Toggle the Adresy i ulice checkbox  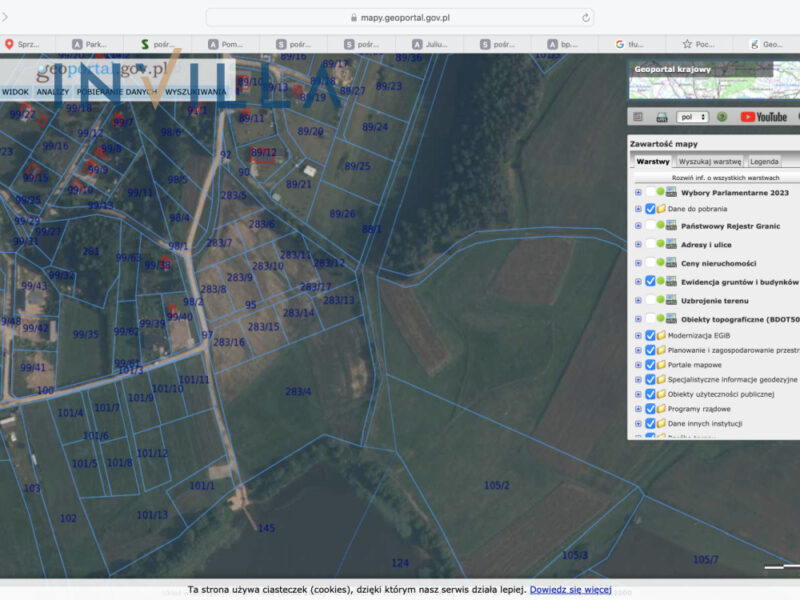click(x=650, y=245)
